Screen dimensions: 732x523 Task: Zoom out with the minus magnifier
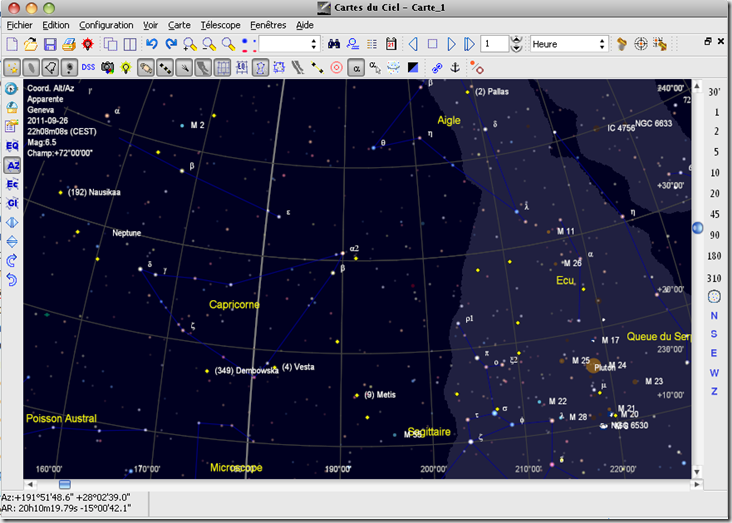tap(209, 44)
